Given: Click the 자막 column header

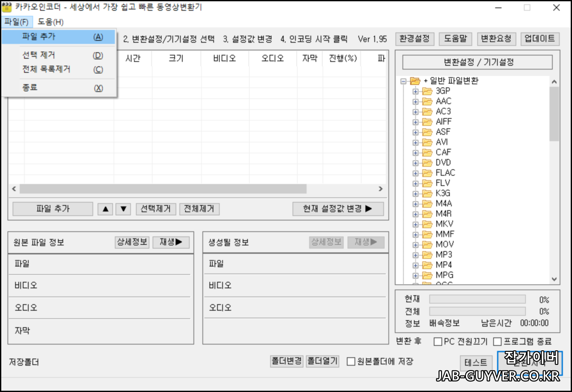Looking at the screenshot, I should point(310,58).
